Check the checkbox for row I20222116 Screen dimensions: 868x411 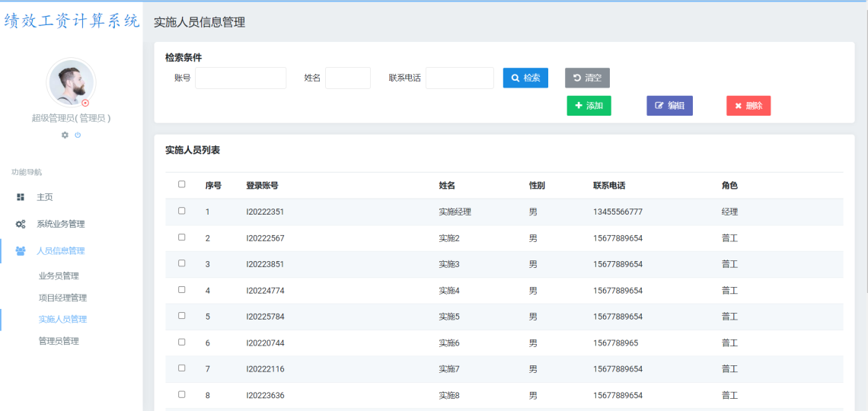181,368
